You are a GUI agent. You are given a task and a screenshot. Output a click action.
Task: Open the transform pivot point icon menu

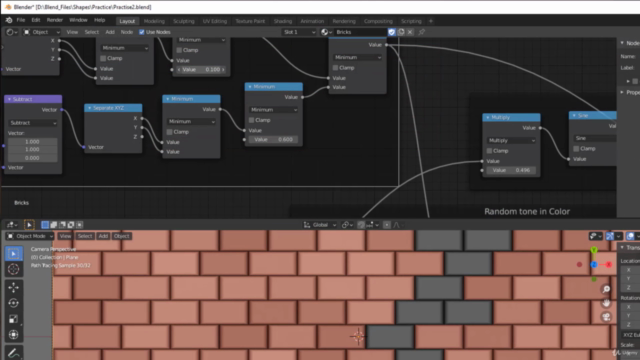[x=347, y=225]
